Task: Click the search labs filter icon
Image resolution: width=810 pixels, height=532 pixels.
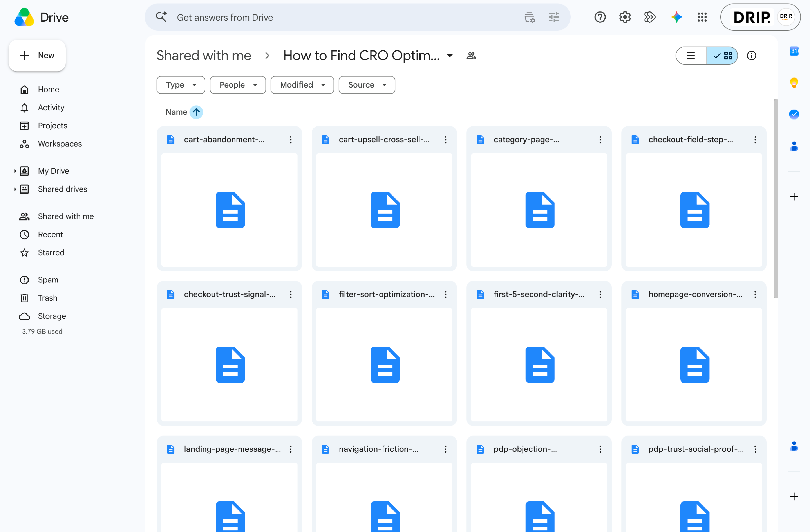Action: (530, 17)
